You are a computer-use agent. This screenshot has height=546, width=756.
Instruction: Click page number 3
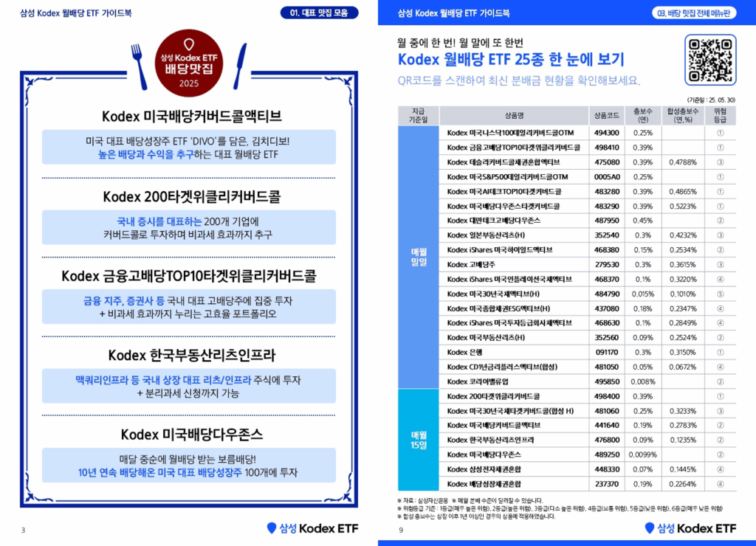23,530
